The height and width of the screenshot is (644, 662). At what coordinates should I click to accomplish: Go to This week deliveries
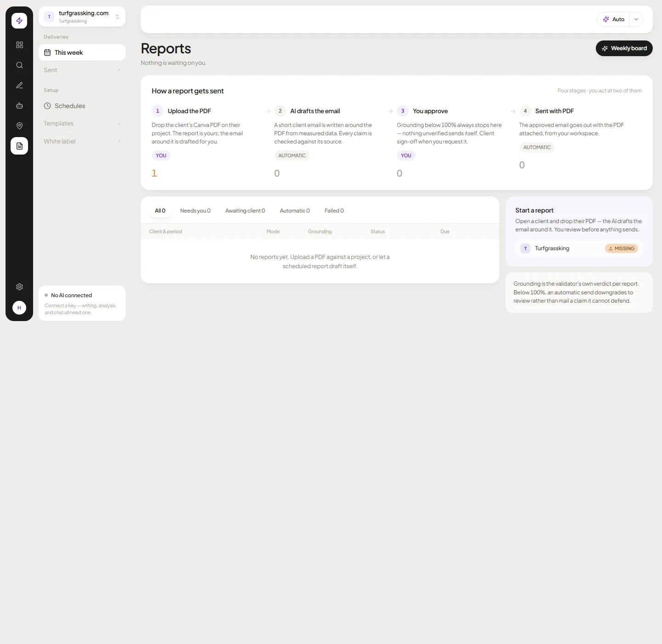coord(82,52)
